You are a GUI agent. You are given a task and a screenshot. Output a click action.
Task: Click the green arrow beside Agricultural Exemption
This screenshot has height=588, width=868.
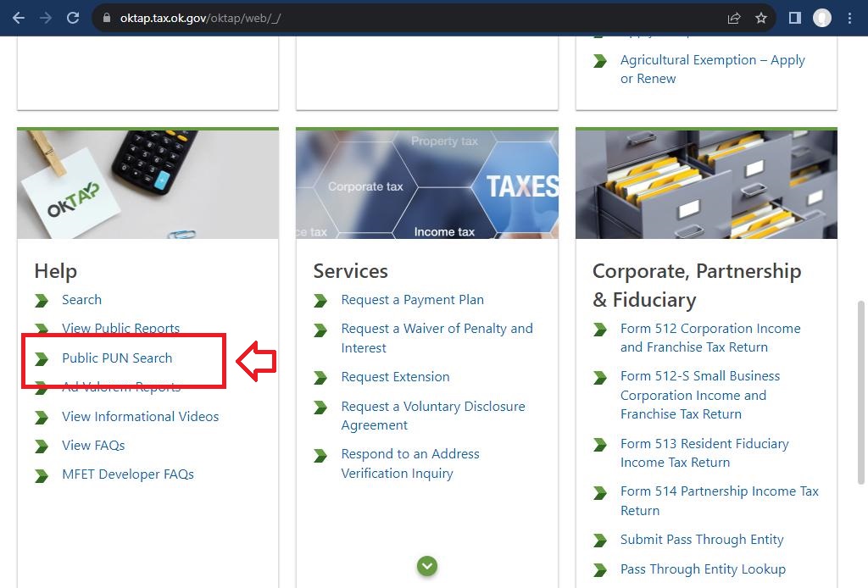coord(600,61)
